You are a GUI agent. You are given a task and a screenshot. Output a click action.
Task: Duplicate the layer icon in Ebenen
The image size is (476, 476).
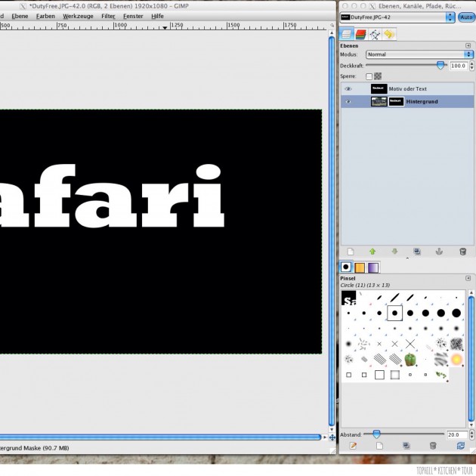coord(417,252)
